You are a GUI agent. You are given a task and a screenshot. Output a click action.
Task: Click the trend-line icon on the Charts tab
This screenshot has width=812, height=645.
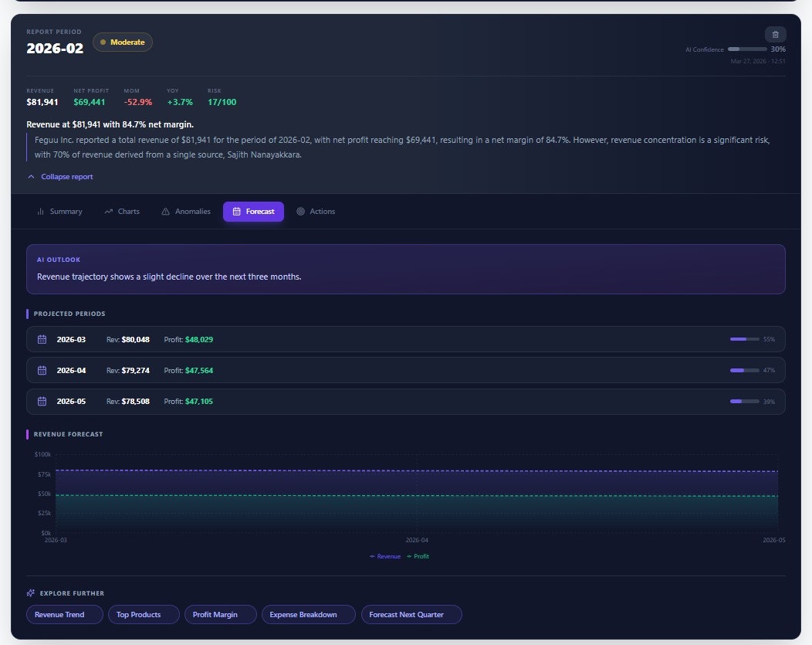click(x=108, y=212)
